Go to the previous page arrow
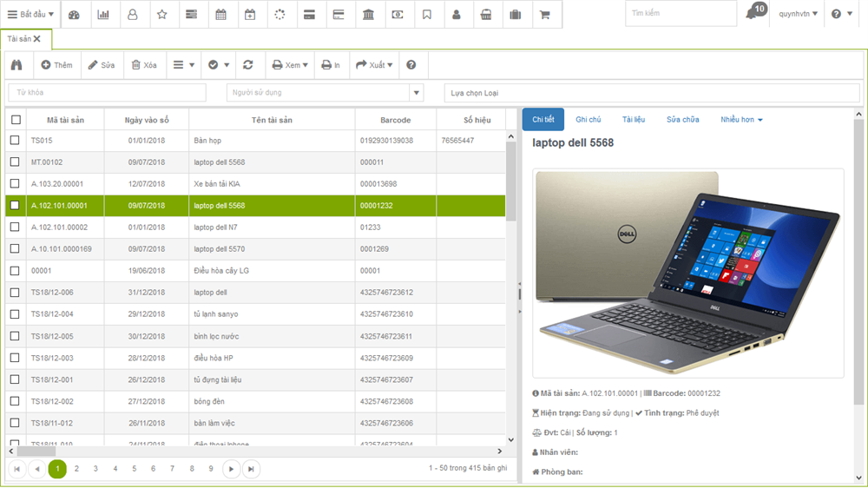 (x=36, y=469)
